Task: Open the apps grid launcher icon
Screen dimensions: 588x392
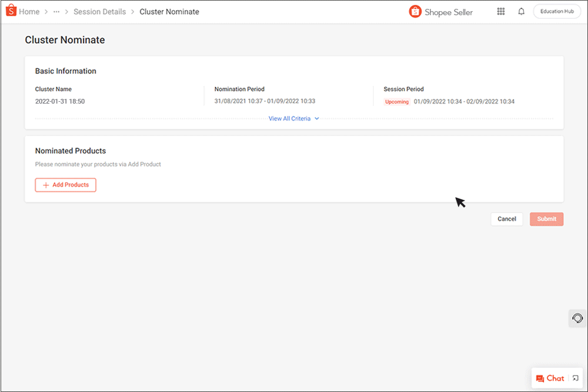Action: [x=501, y=11]
